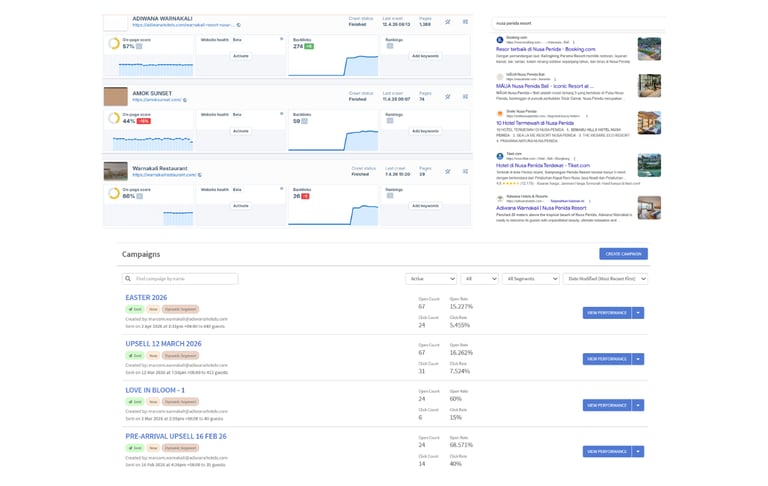Open settings icon for AMOK SUNSET project
The width and height of the screenshot is (768, 486).
coord(465,97)
